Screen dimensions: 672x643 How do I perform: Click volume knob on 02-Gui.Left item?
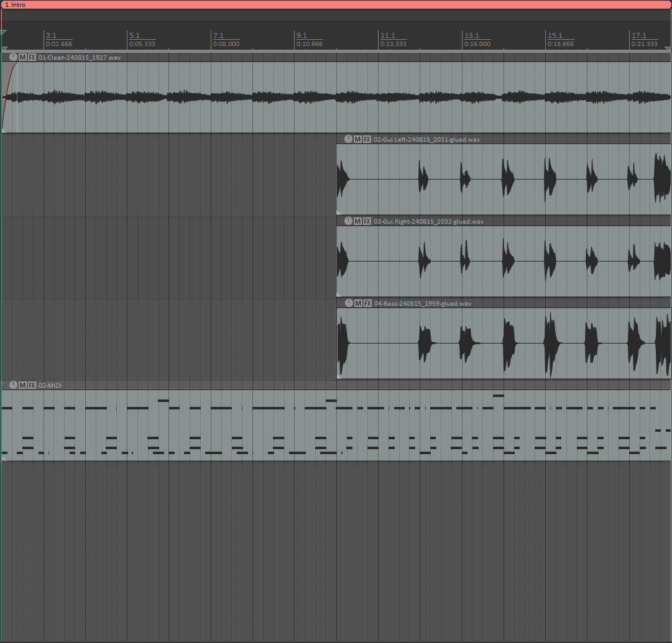348,139
